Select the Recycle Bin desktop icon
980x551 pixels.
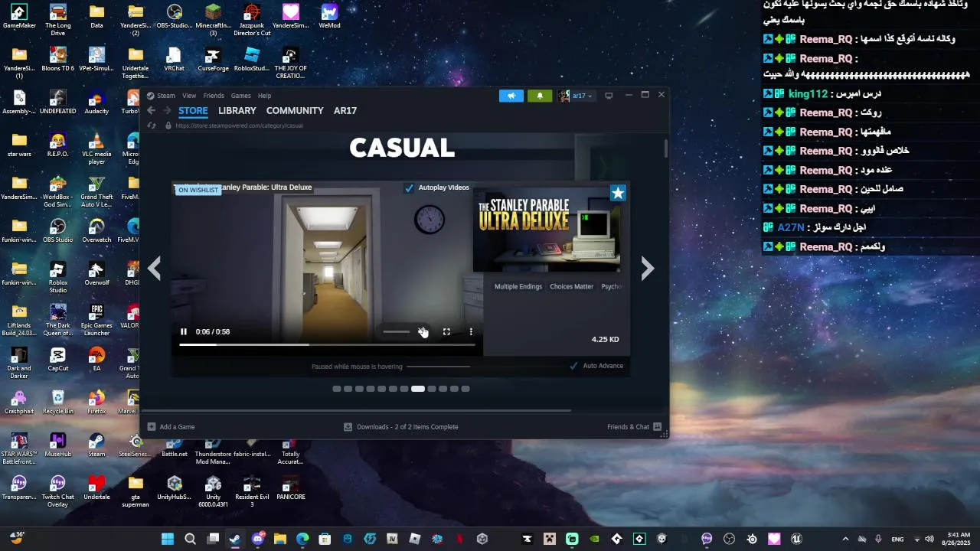coord(58,402)
